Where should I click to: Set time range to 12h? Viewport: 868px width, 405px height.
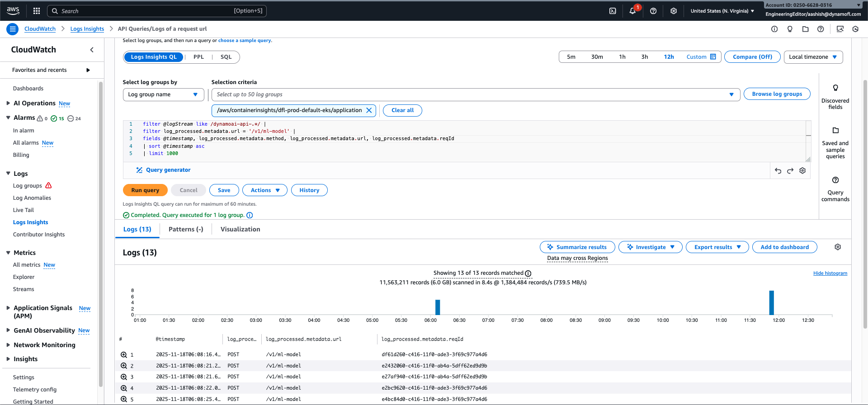click(x=669, y=57)
